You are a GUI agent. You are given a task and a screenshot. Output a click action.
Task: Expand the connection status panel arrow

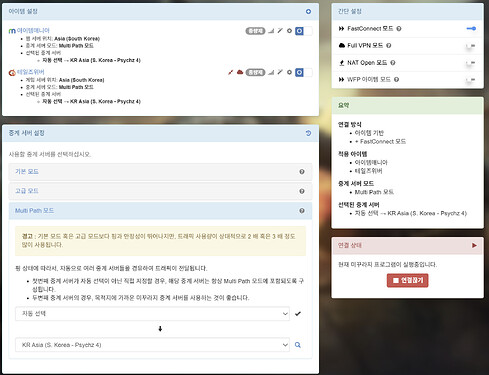coord(474,245)
